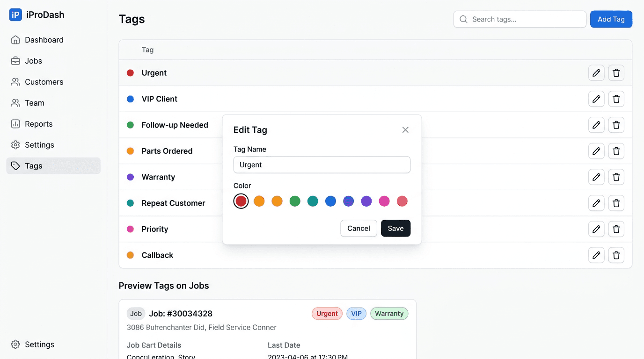Screen dimensions: 644x359
Task: Open the Jobs section from the sidebar icon
Action: tap(15, 61)
